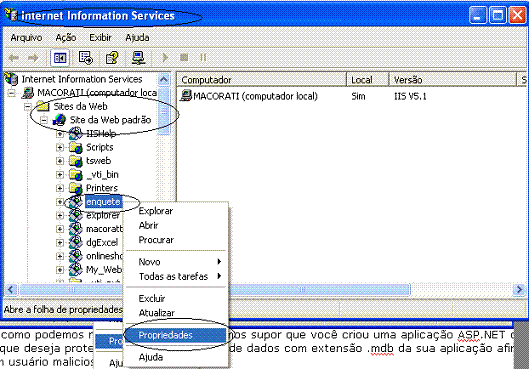Screen dimensions: 529x369
Task: Toggle the show/hide console tree icon
Action: (60, 58)
